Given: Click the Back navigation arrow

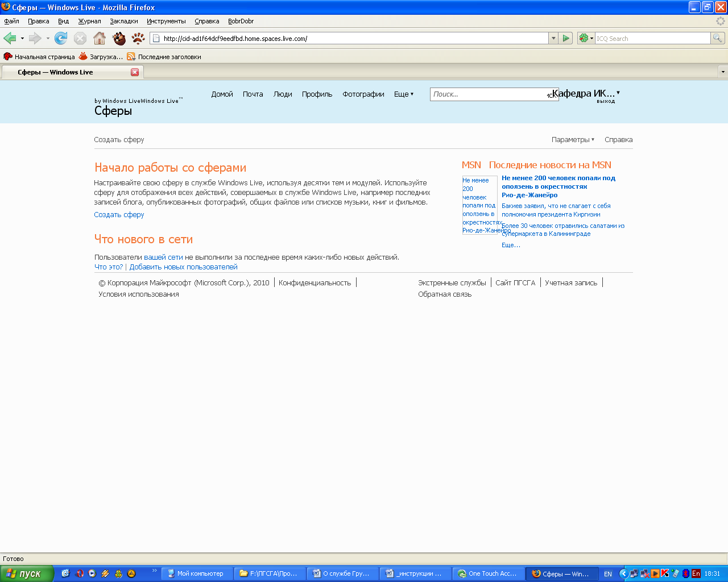Looking at the screenshot, I should click(x=10, y=38).
